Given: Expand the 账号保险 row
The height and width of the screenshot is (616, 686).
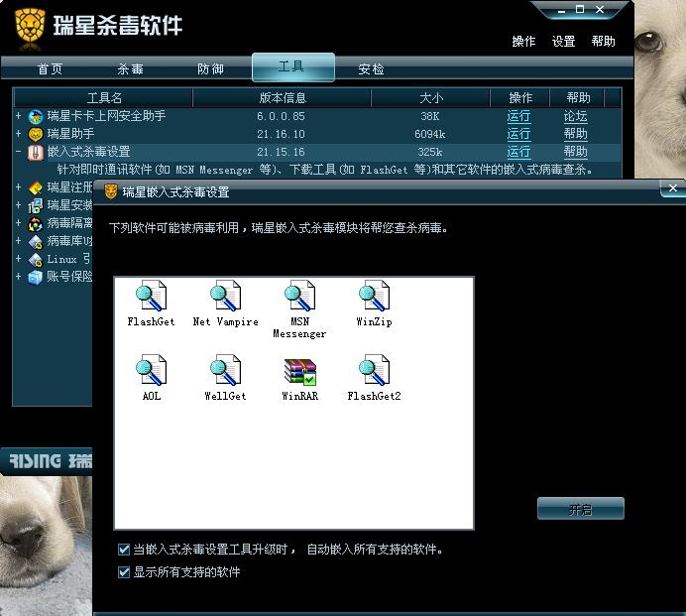Looking at the screenshot, I should coord(19,277).
